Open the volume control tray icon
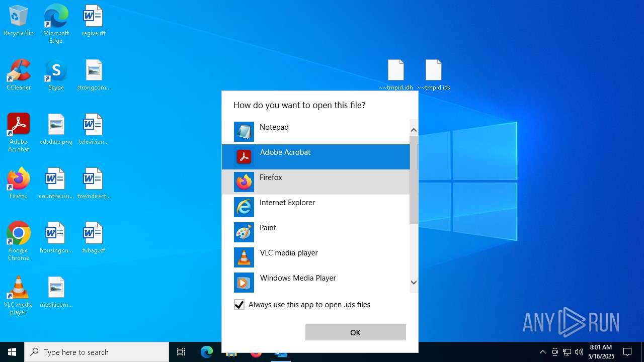This screenshot has width=644, height=362. 579,352
